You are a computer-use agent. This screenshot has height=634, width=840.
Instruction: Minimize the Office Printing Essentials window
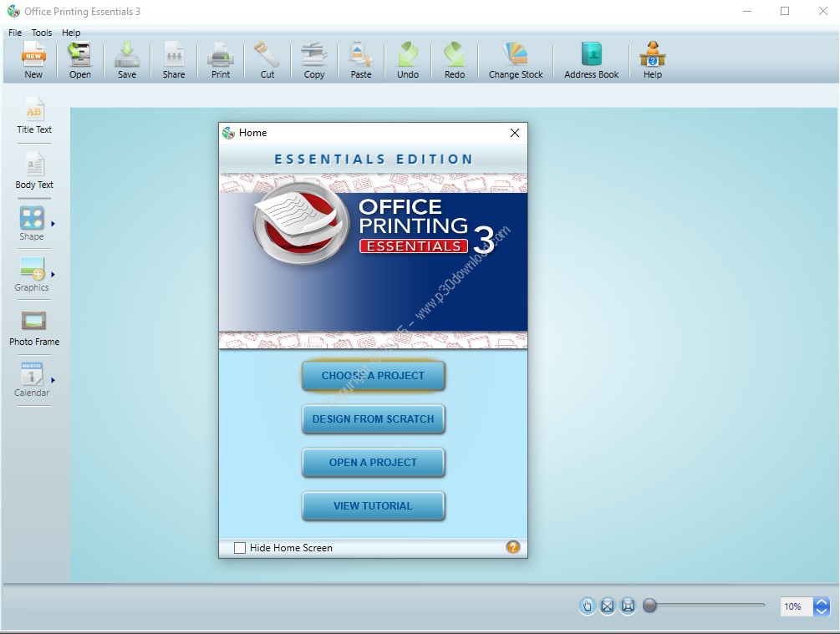point(748,11)
